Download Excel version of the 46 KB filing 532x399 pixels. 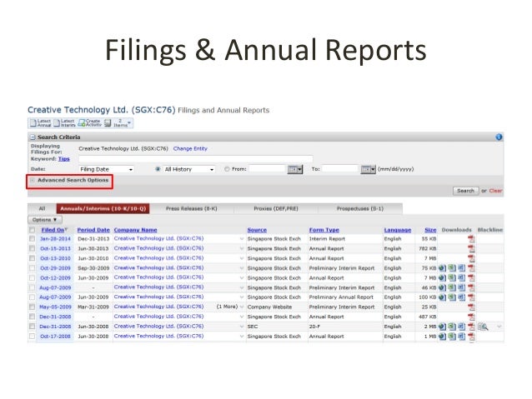(452, 288)
